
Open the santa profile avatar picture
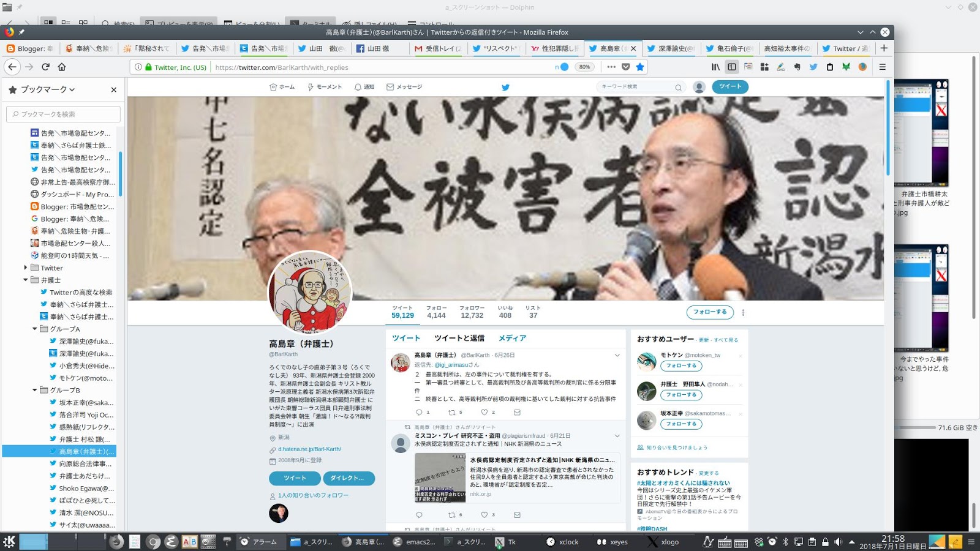pyautogui.click(x=310, y=293)
